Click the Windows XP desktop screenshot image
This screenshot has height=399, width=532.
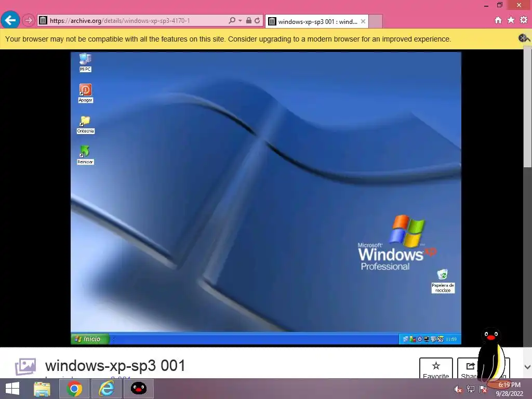click(265, 198)
